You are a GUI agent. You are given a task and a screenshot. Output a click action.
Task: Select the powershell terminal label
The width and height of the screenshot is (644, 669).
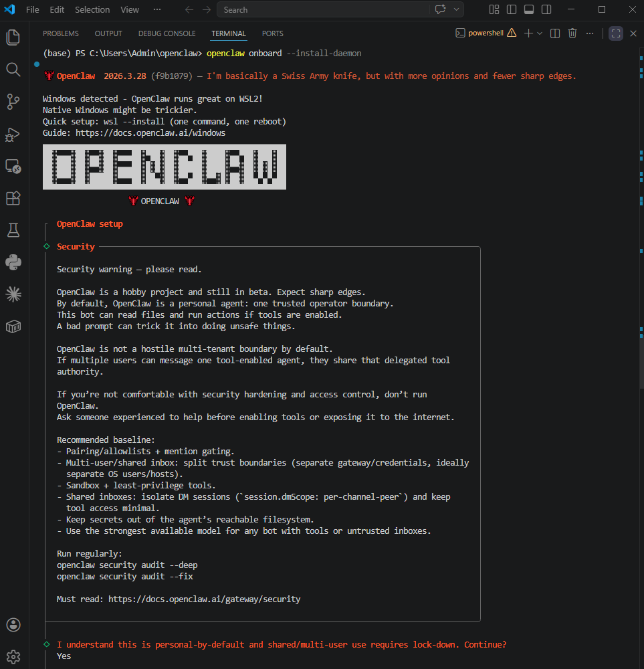tap(486, 33)
